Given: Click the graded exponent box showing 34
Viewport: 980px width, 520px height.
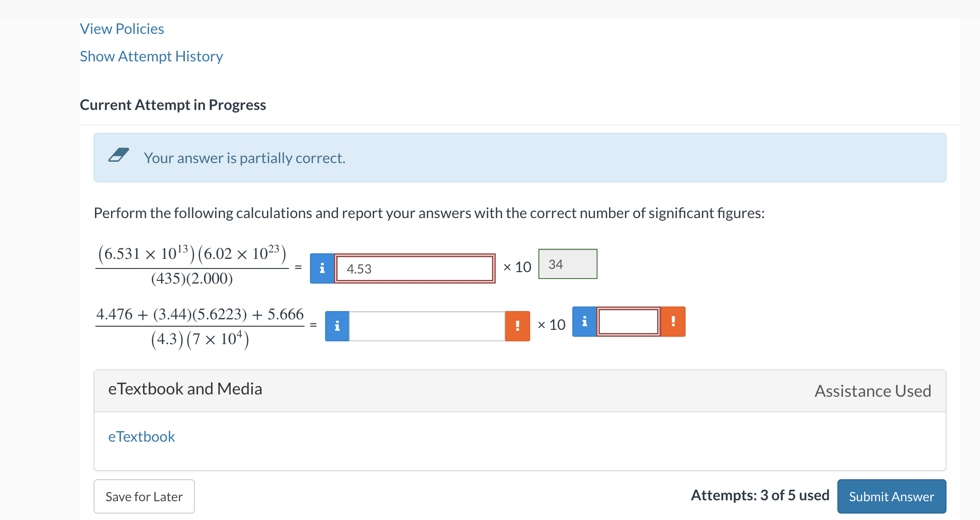Looking at the screenshot, I should [x=568, y=264].
